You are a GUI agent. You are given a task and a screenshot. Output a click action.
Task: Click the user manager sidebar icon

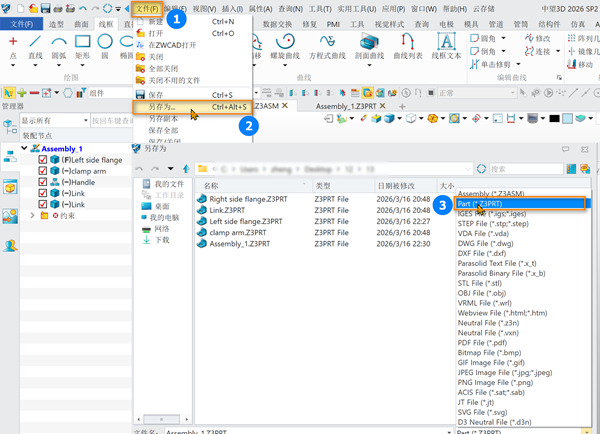click(10, 246)
